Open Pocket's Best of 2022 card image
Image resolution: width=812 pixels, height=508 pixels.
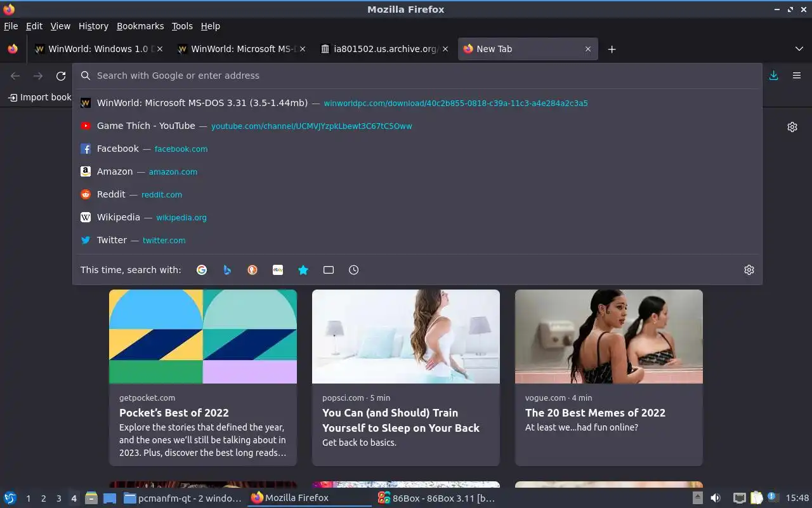203,337
